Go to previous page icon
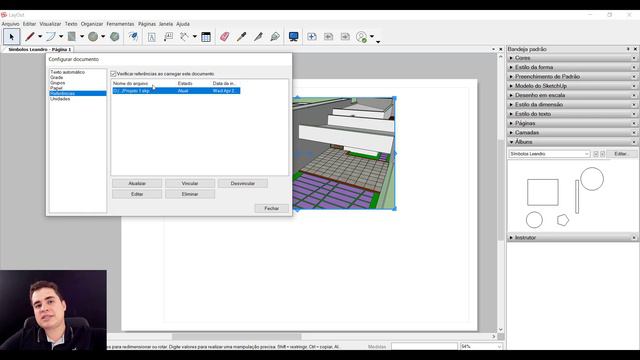The height and width of the screenshot is (360, 640). coord(329,37)
